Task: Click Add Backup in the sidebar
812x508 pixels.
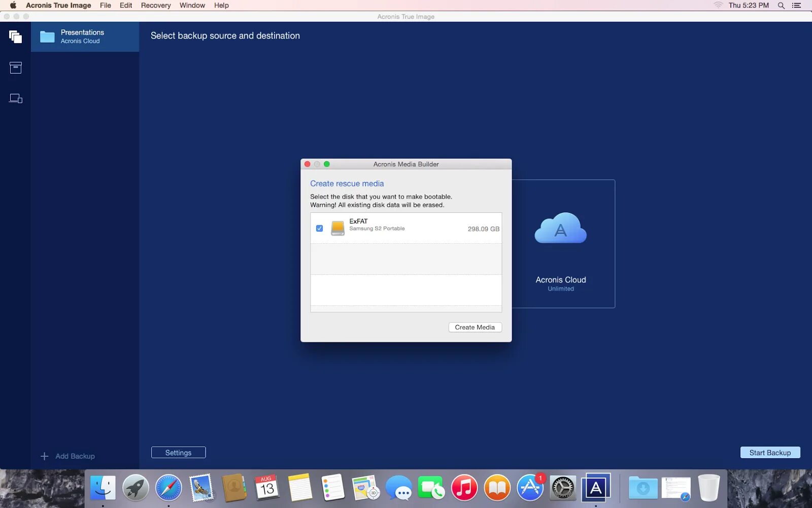Action: click(x=75, y=456)
